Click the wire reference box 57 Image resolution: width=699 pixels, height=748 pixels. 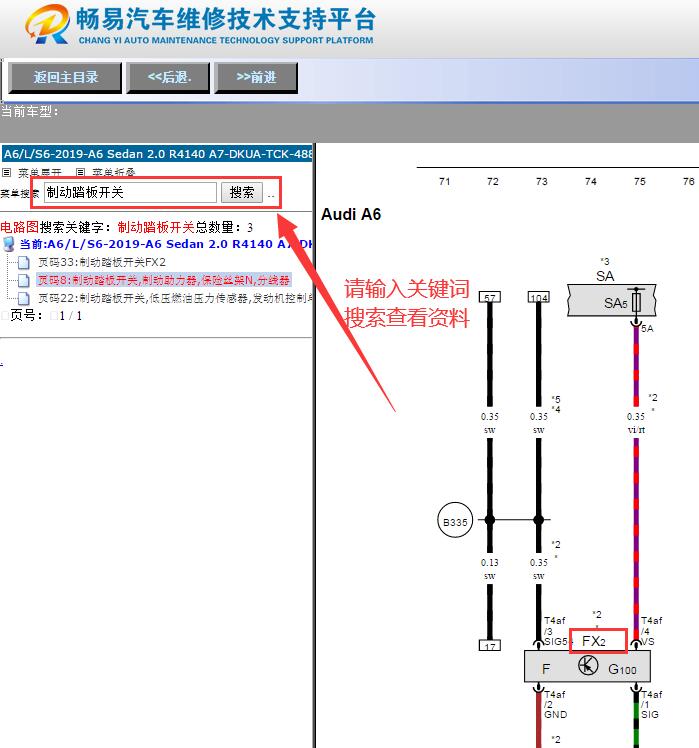coord(490,297)
